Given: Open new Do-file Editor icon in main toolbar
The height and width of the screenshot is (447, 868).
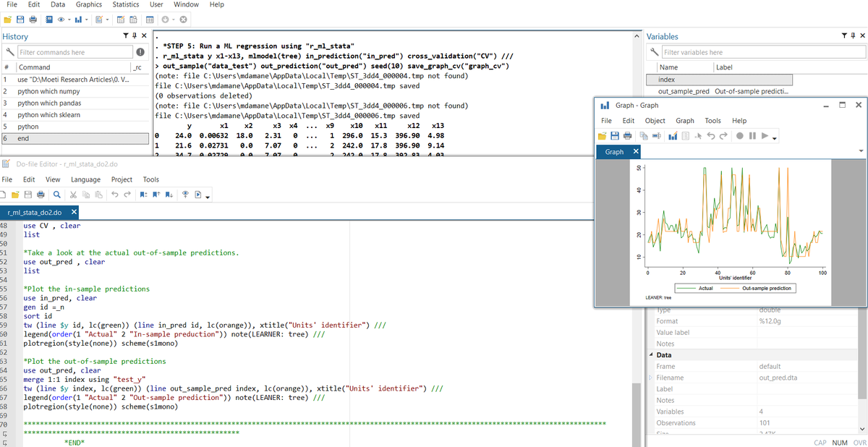Looking at the screenshot, I should (100, 19).
